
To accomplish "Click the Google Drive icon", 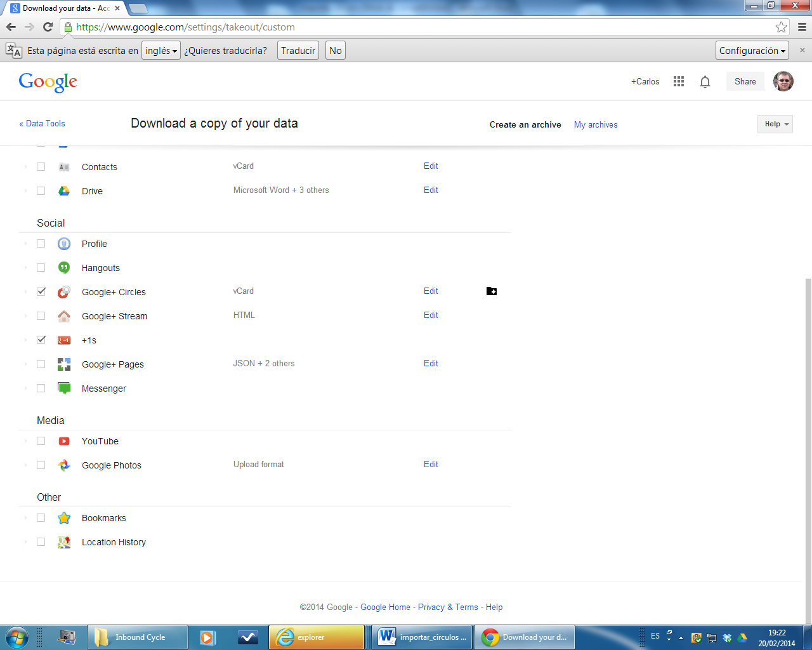I will pyautogui.click(x=64, y=190).
